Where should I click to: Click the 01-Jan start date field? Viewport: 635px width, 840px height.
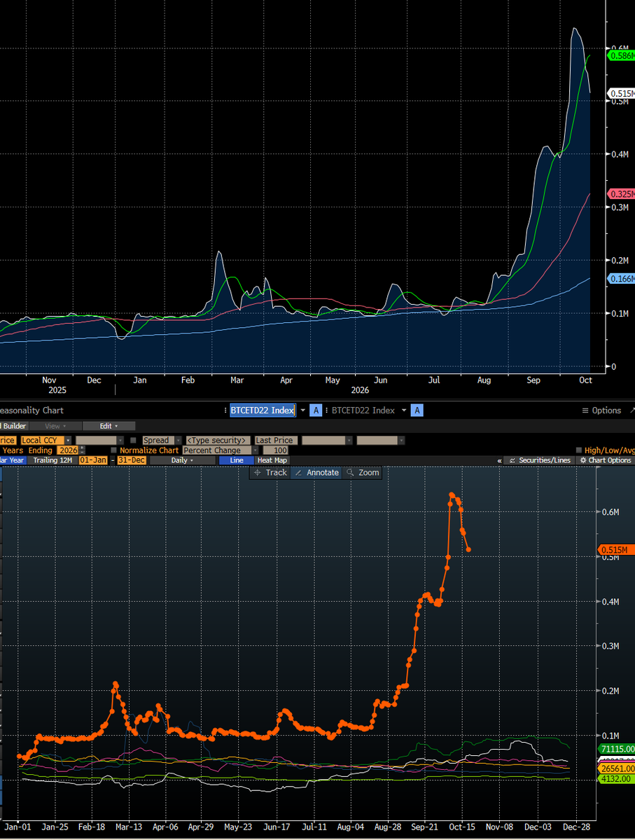point(93,460)
